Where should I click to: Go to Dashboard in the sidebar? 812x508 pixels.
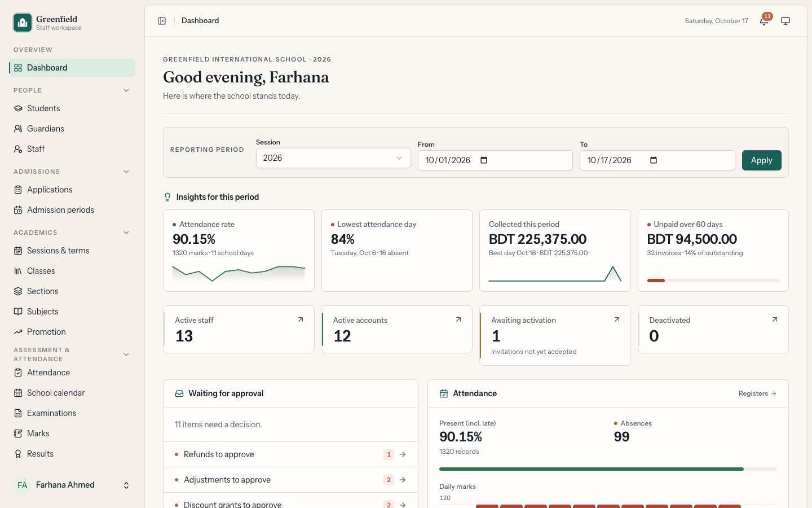pyautogui.click(x=72, y=68)
